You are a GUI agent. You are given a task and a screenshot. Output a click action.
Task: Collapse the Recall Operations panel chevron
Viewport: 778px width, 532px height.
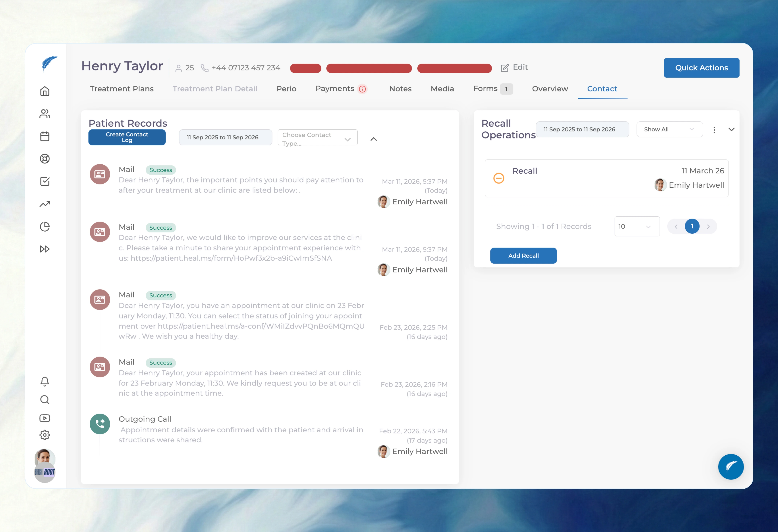[x=732, y=129]
